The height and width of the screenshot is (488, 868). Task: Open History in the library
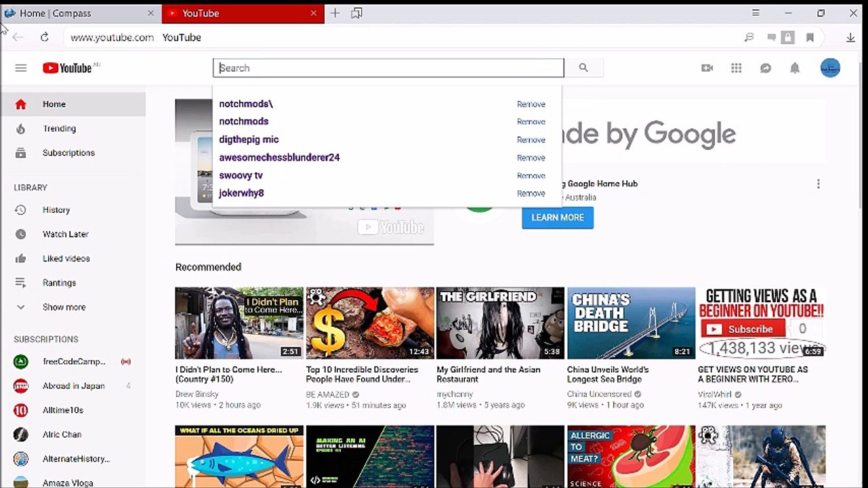(73, 210)
